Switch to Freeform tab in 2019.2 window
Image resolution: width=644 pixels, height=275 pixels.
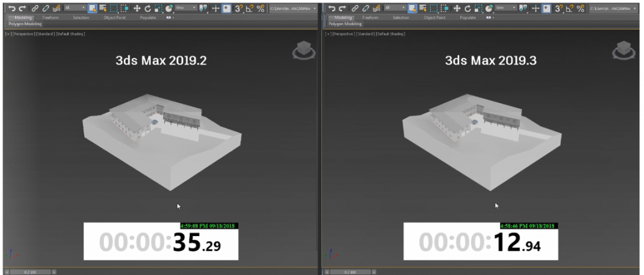50,18
